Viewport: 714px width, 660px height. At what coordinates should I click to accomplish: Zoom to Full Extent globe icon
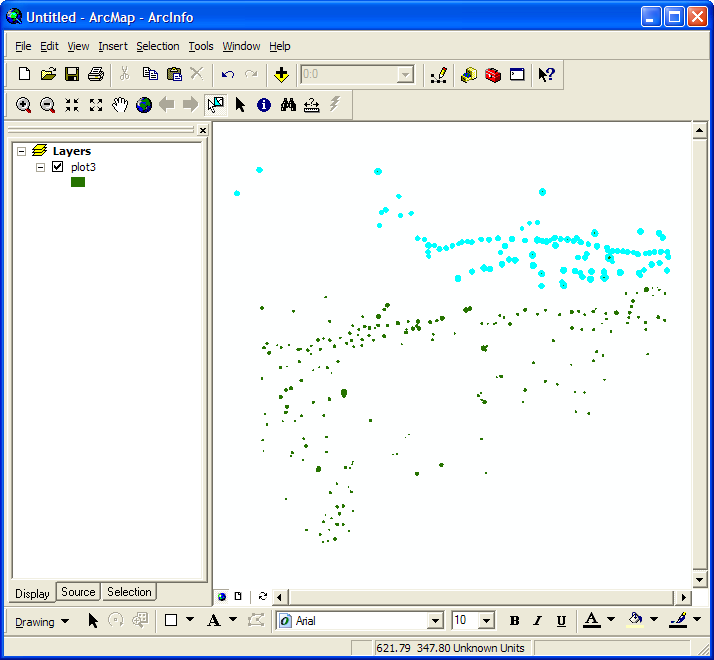coord(144,105)
